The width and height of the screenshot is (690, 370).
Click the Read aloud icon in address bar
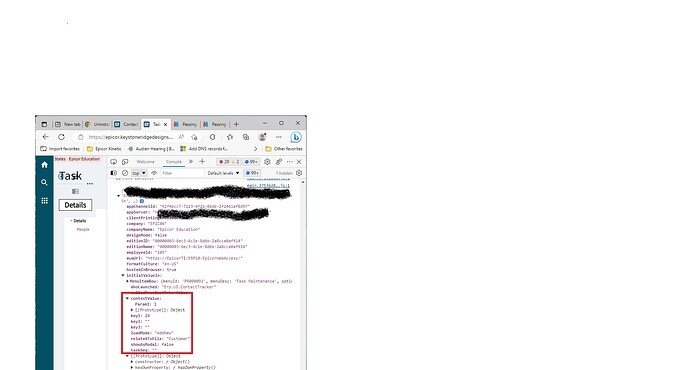coord(181,137)
